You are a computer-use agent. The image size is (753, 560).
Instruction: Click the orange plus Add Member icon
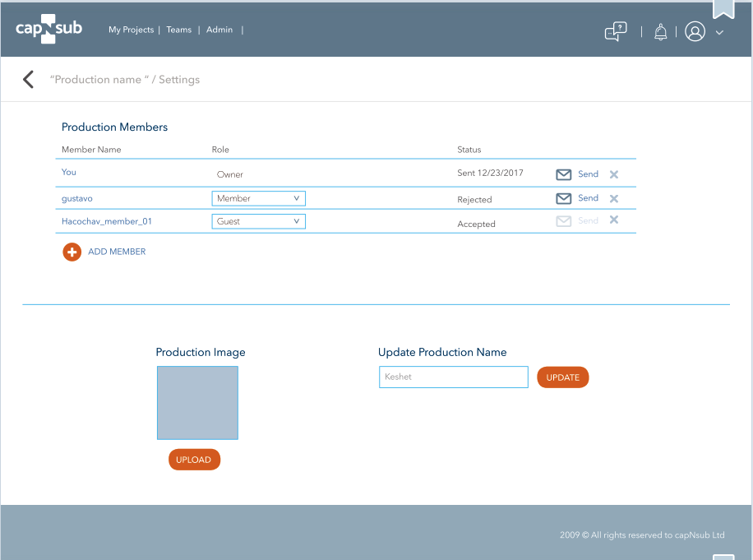click(72, 252)
